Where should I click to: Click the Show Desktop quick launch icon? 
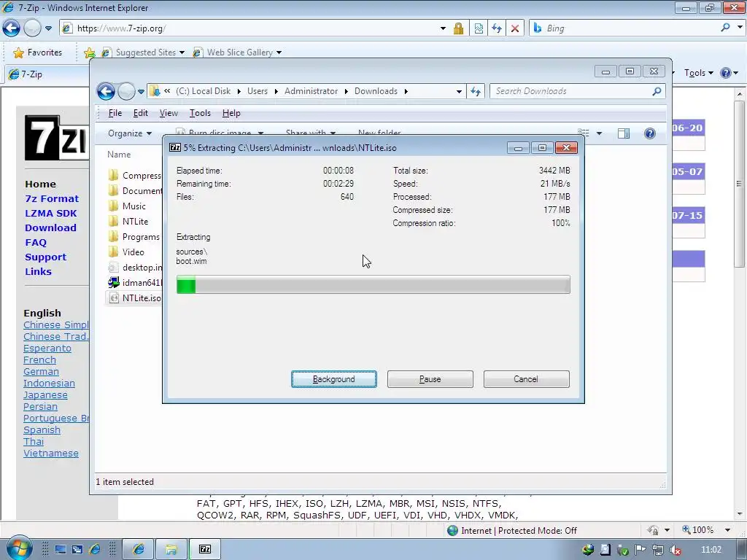61,550
